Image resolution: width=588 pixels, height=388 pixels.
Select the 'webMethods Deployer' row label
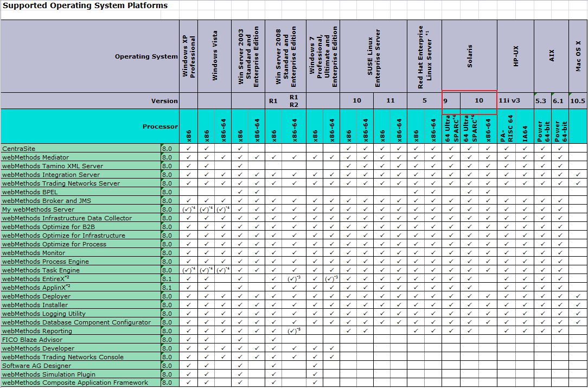pos(81,296)
